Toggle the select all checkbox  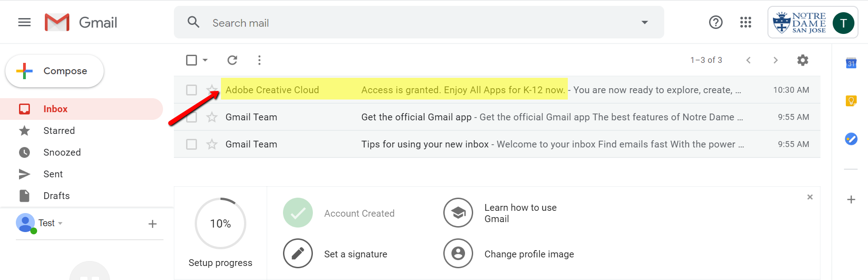click(x=192, y=60)
